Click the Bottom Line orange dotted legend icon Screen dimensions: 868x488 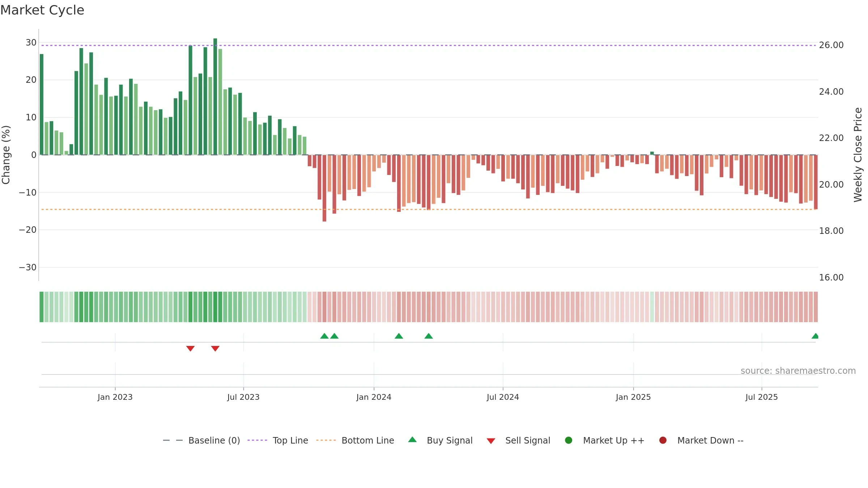click(326, 440)
